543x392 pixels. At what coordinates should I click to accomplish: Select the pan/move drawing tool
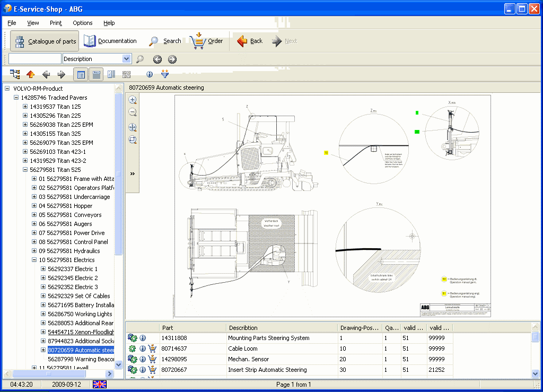pos(133,127)
